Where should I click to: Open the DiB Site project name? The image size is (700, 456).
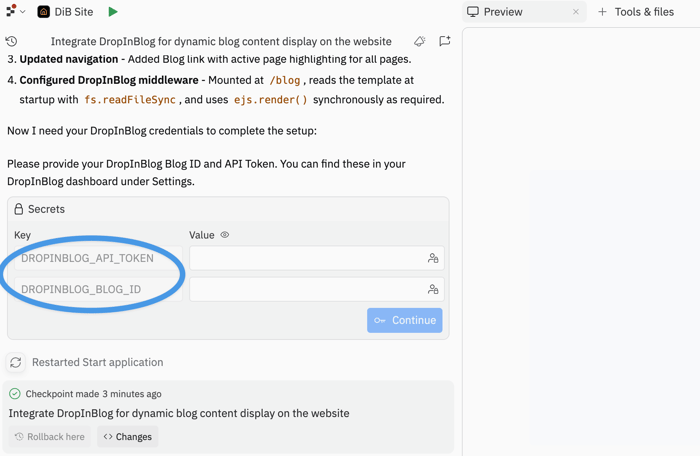[74, 12]
